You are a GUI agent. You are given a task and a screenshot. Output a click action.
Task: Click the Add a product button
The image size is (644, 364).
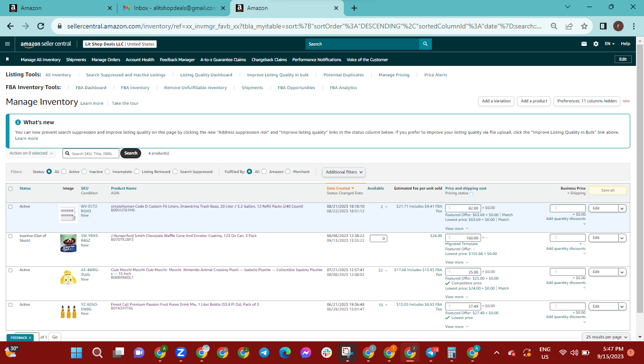(x=534, y=101)
